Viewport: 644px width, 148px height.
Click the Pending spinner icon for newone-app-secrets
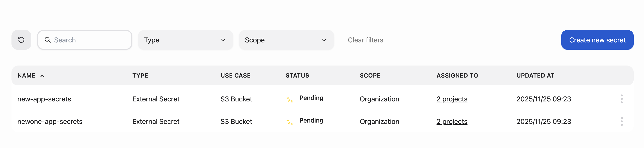[290, 122]
